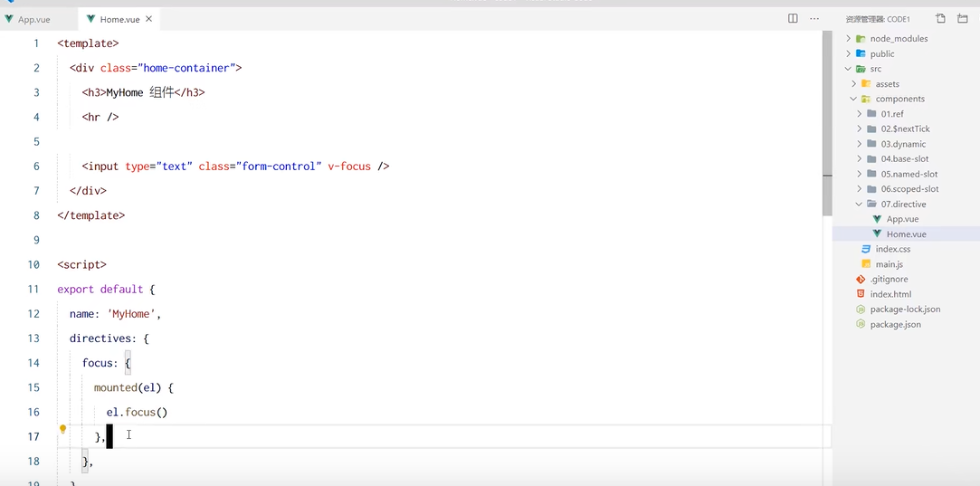980x486 pixels.
Task: Click the 01.ref folder icon
Action: pyautogui.click(x=872, y=113)
